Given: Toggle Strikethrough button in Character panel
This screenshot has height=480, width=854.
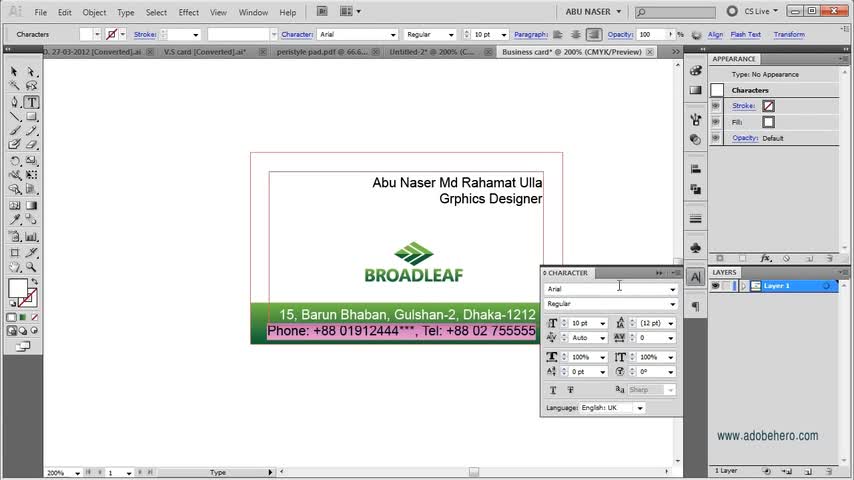Looking at the screenshot, I should 570,390.
